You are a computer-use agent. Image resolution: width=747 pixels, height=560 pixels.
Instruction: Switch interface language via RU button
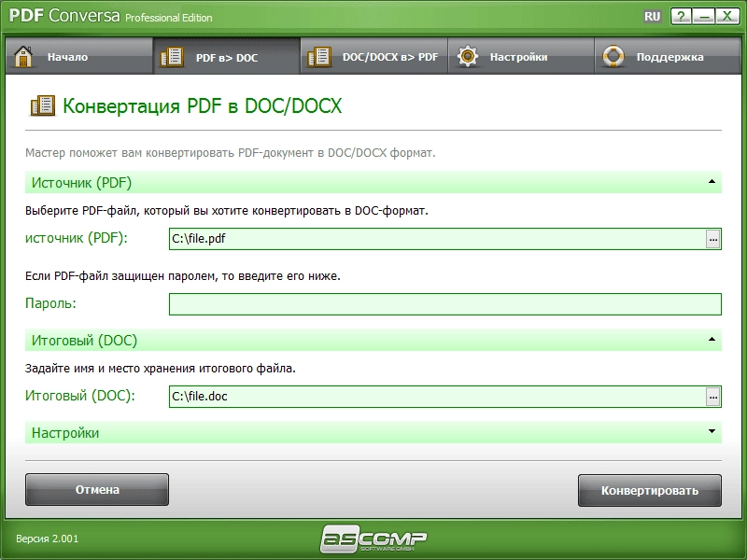click(652, 17)
